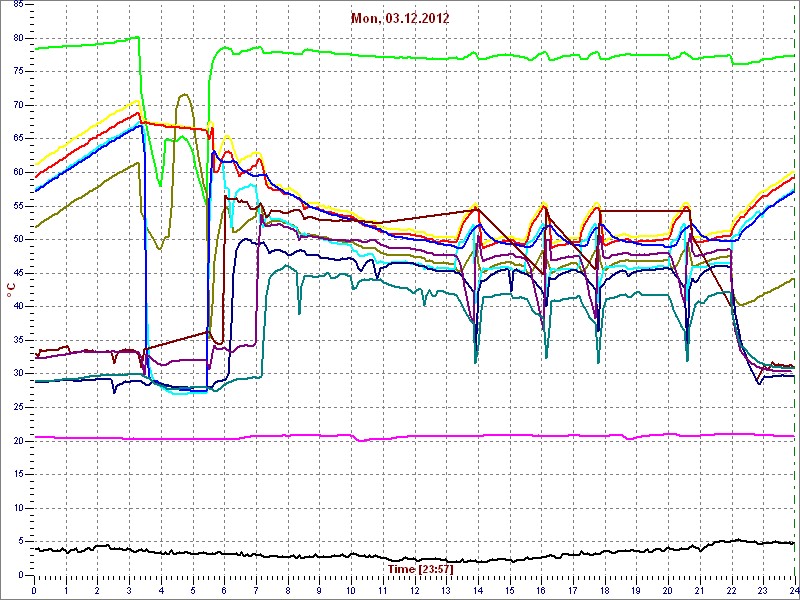Click hour '11' on the time axis
Viewport: 800px width, 600px height.
coord(383,589)
